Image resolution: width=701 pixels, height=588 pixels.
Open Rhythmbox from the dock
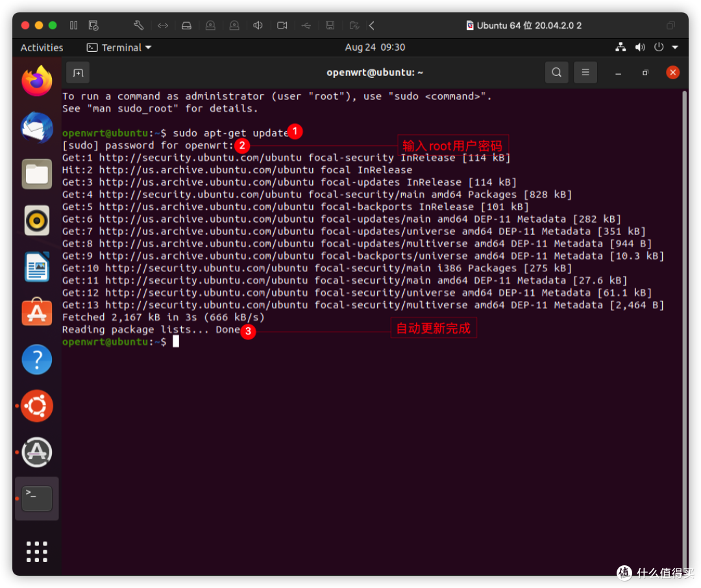click(37, 221)
